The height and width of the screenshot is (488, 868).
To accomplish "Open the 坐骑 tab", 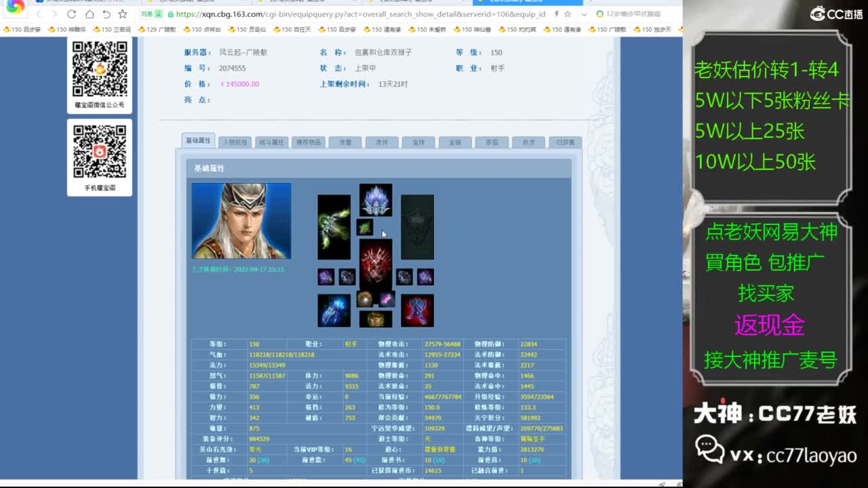I will (455, 142).
